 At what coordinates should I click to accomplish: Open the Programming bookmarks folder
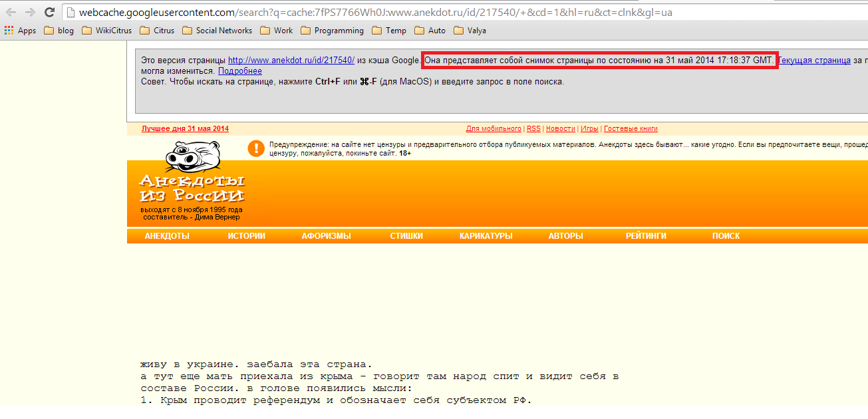coord(332,31)
